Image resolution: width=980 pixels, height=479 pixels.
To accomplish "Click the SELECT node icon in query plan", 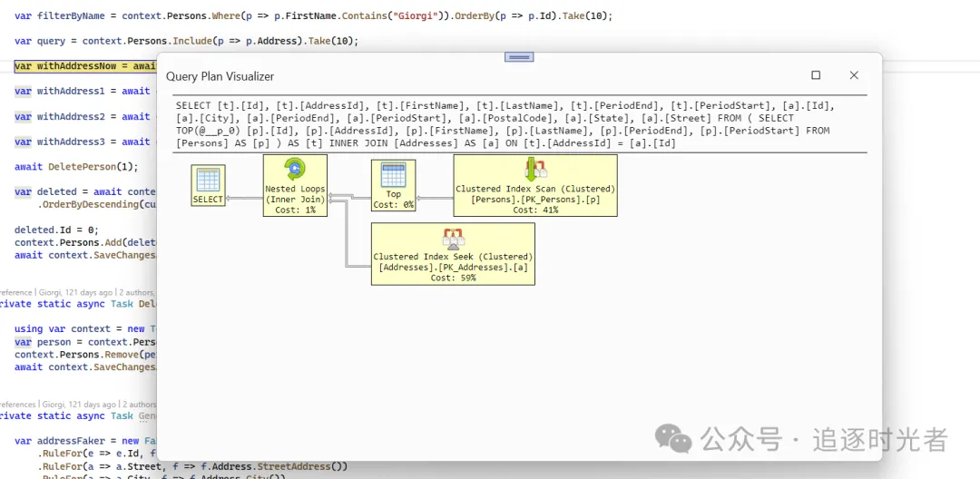I will (x=208, y=185).
